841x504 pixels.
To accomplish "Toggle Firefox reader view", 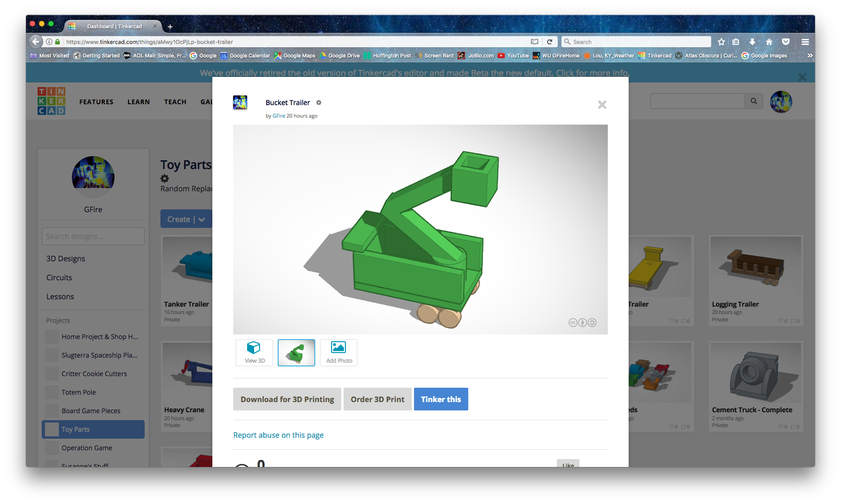I will point(535,42).
